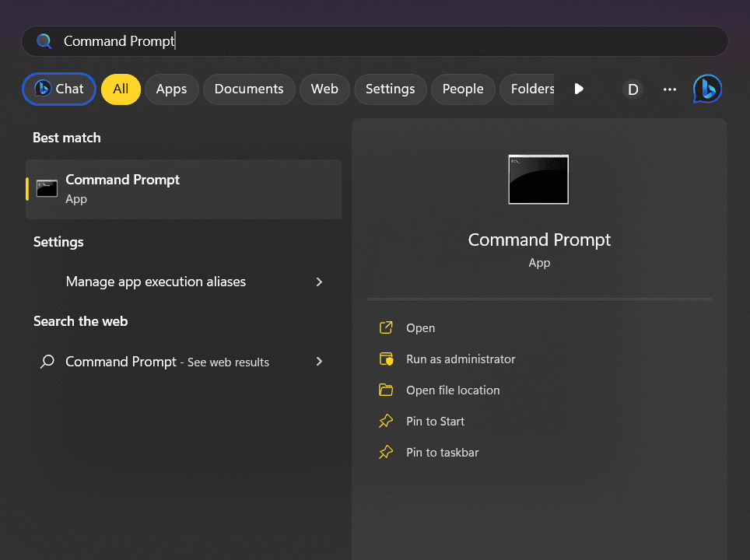Click the pin icon beside Pin to taskbar
The image size is (750, 560).
(386, 452)
